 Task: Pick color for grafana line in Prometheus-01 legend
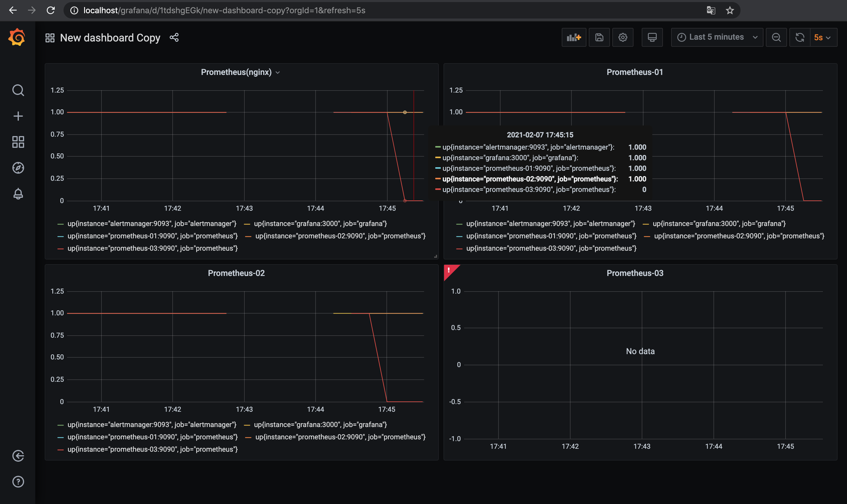[x=646, y=224]
